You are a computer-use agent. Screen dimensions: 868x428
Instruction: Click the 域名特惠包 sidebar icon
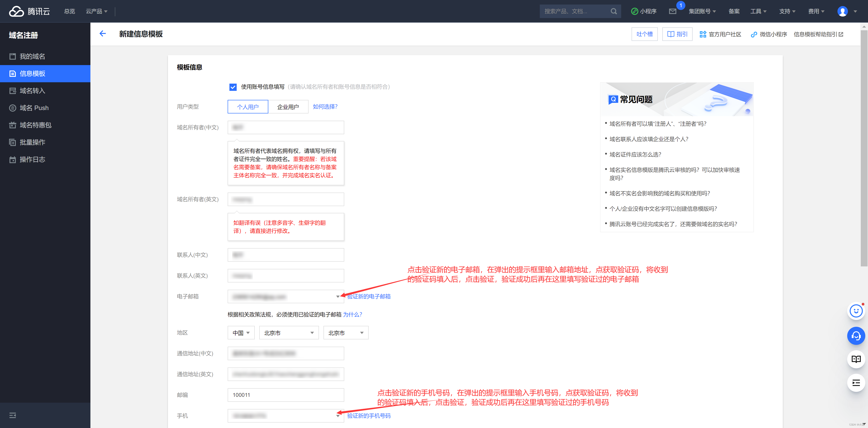coord(12,125)
